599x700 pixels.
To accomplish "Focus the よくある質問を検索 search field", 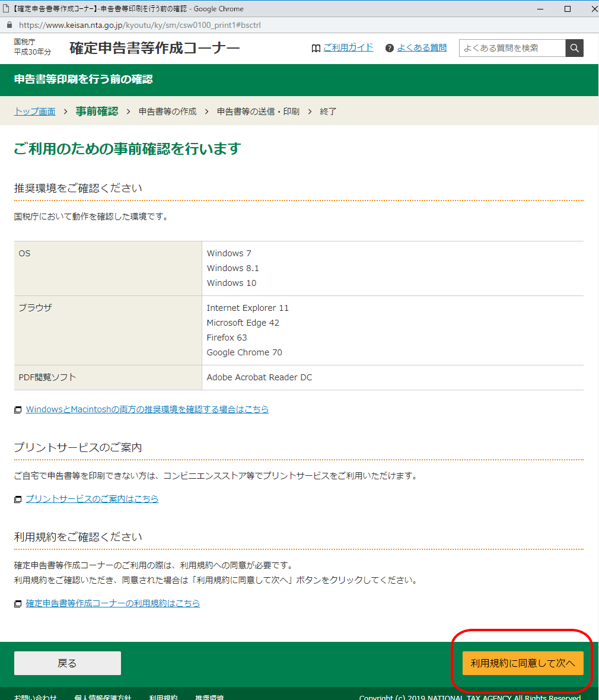I will 512,48.
